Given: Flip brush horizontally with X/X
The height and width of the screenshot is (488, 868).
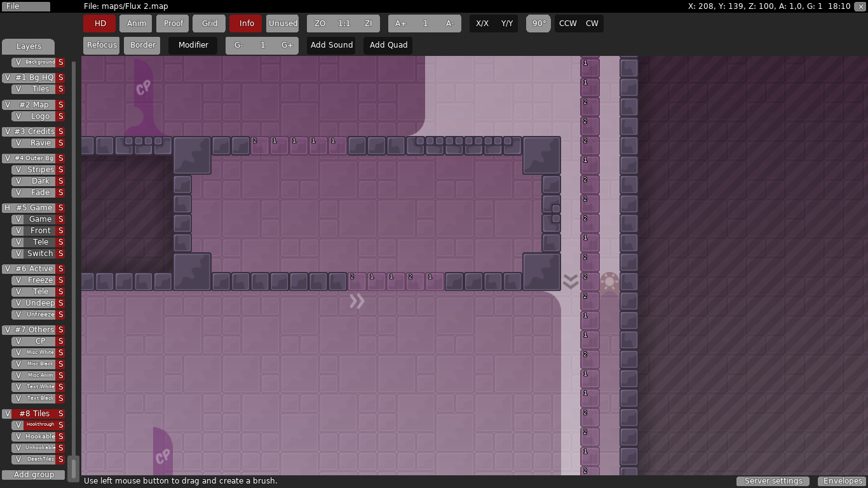Looking at the screenshot, I should click(482, 24).
